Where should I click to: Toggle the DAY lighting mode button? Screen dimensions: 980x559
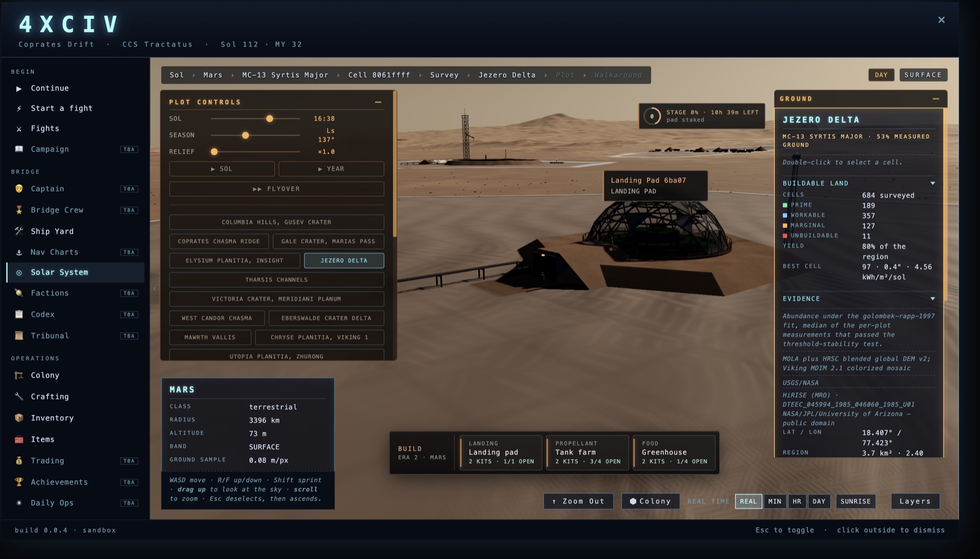point(881,75)
